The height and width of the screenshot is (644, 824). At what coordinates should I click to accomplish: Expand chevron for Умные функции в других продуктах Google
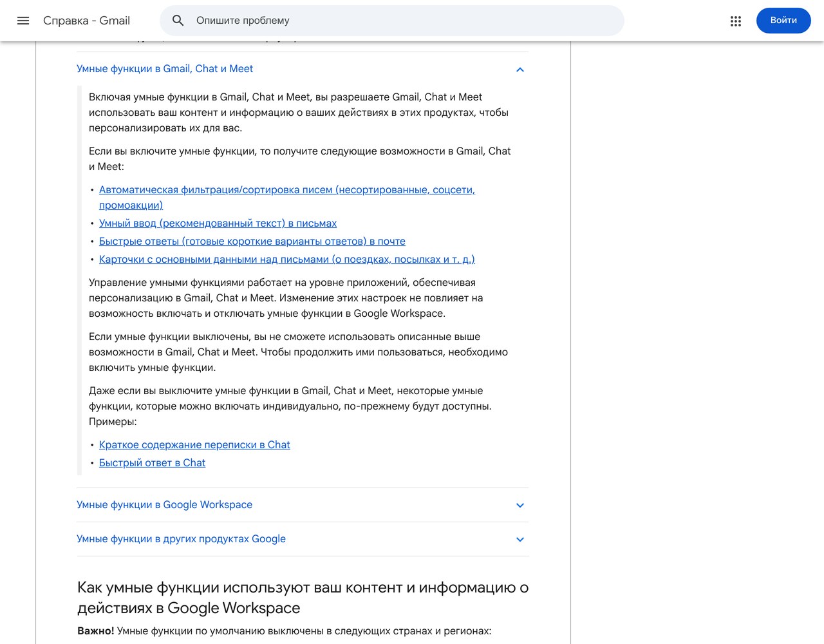[x=520, y=540]
